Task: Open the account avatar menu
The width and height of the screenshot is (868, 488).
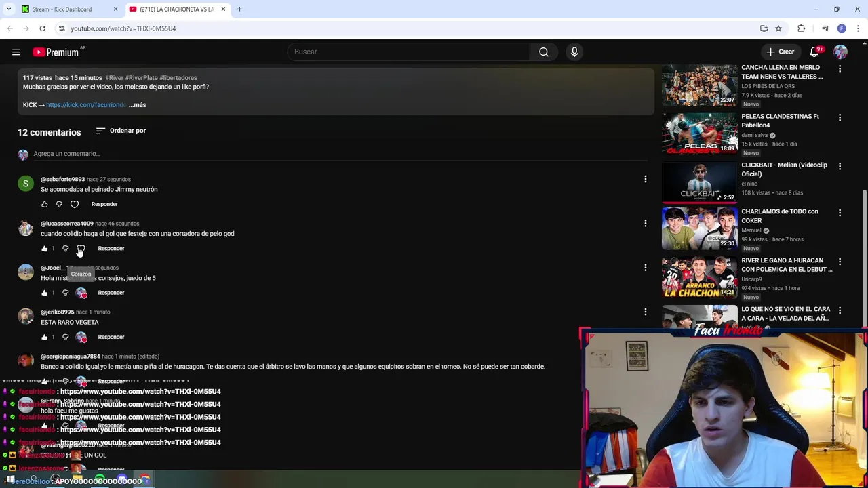Action: (x=840, y=52)
